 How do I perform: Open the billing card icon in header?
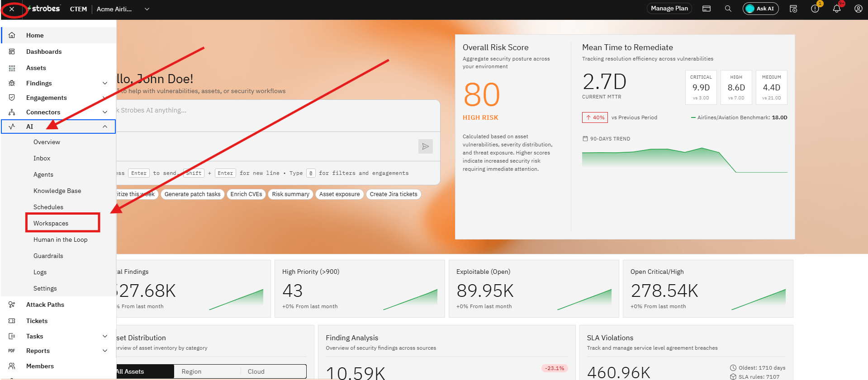point(707,9)
